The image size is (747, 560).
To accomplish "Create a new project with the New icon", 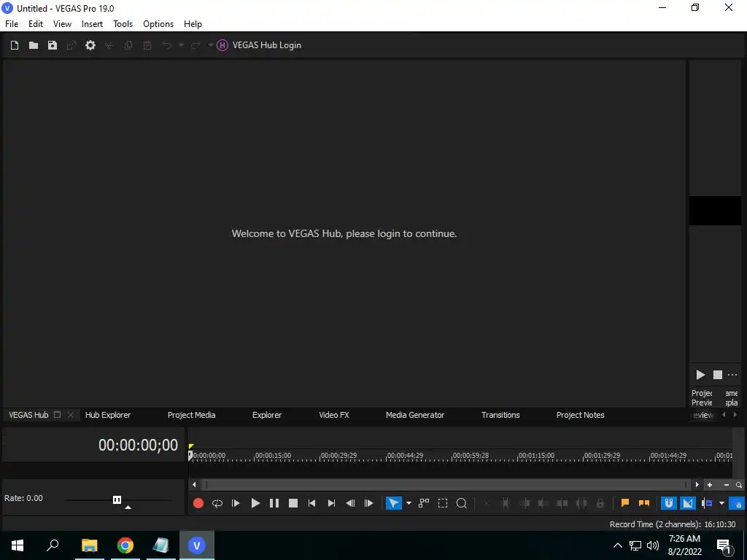I will tap(15, 45).
